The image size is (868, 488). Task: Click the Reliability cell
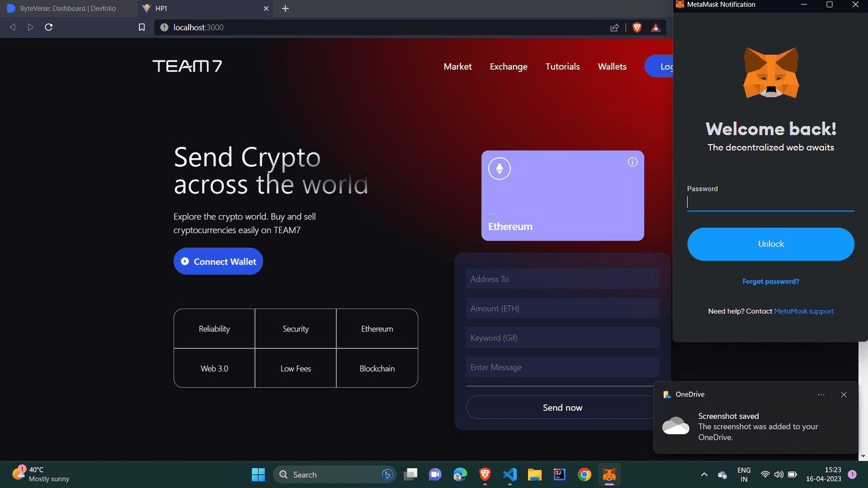coord(215,328)
